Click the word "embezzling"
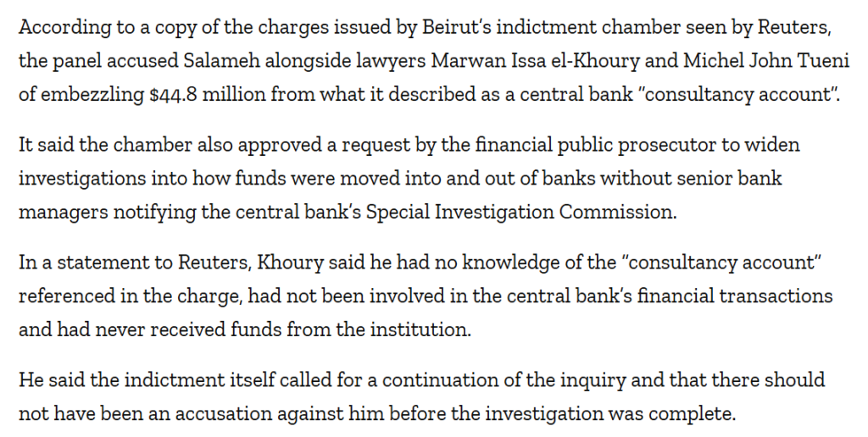This screenshot has height=437, width=868. (92, 94)
